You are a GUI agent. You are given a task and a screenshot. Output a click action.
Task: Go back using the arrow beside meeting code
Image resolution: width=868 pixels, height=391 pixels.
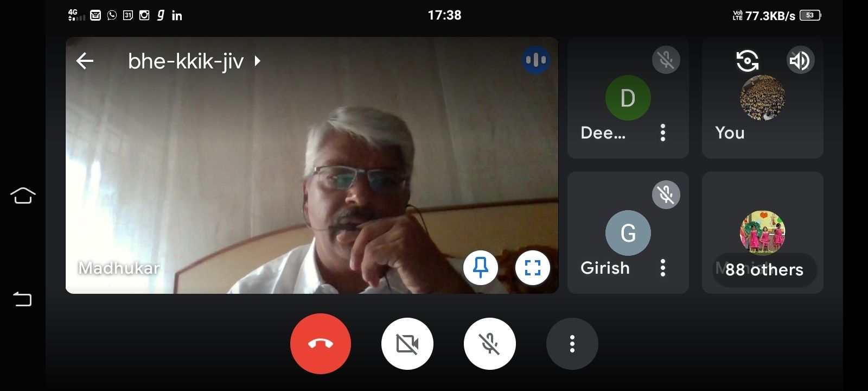click(x=85, y=61)
